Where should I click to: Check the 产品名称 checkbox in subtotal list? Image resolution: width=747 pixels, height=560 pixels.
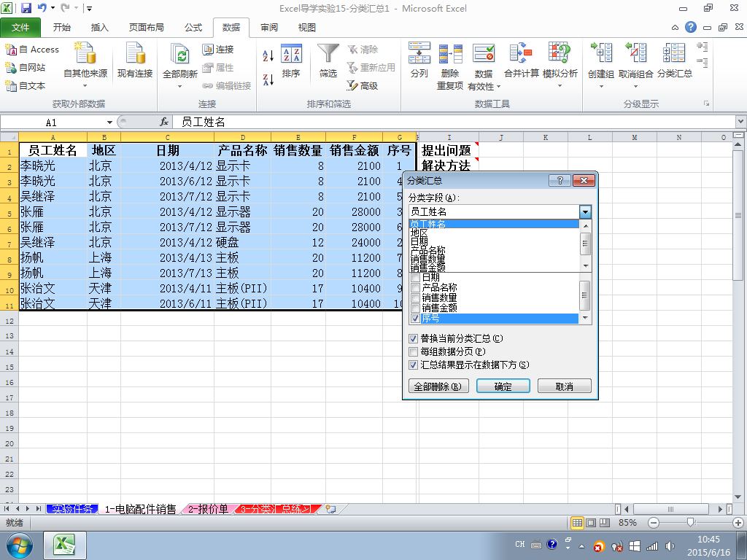coord(415,287)
